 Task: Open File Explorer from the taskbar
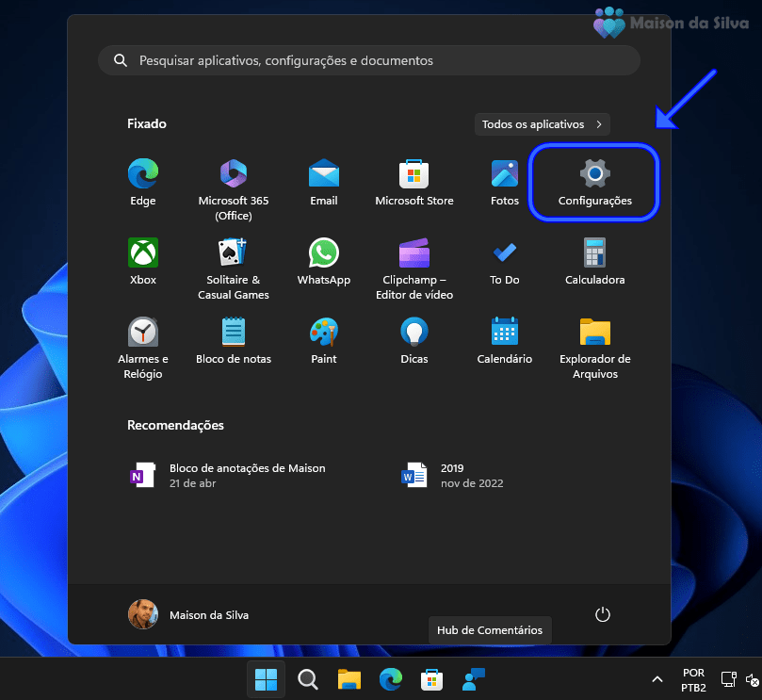(349, 679)
